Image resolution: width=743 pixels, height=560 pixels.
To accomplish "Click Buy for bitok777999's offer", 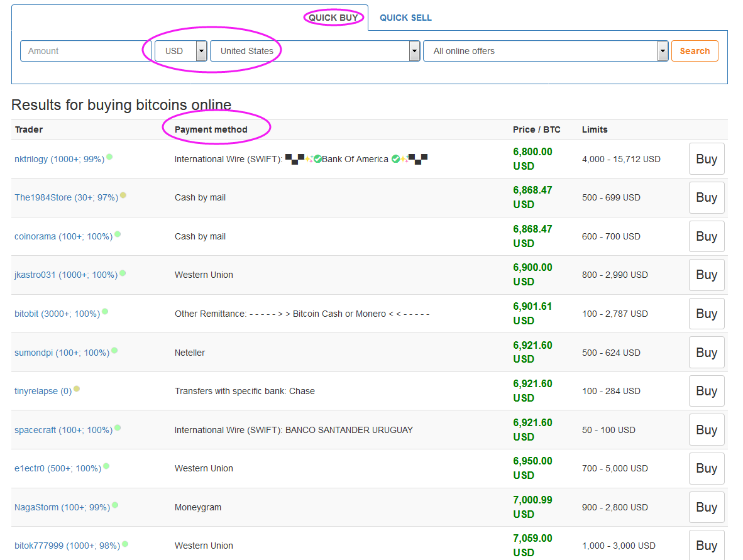I will (x=707, y=546).
